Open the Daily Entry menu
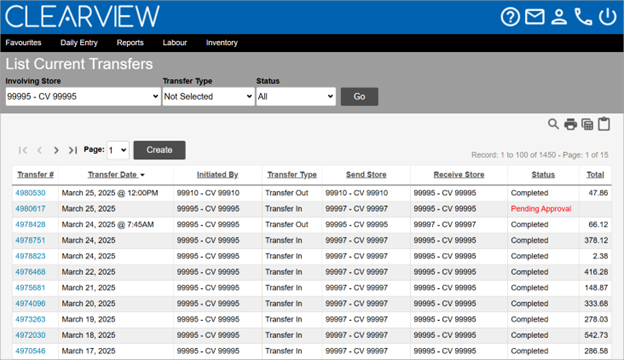Viewport: 624px width, 360px height. point(79,43)
